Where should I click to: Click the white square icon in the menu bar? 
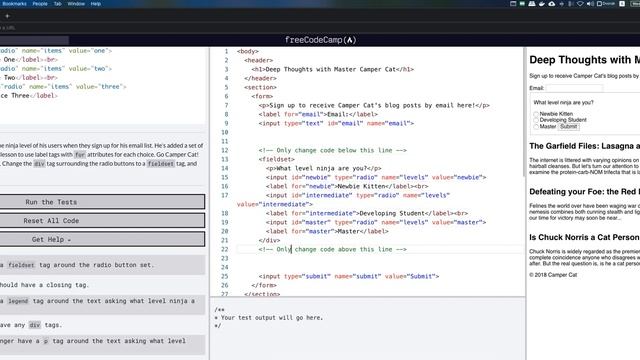coord(622,4)
